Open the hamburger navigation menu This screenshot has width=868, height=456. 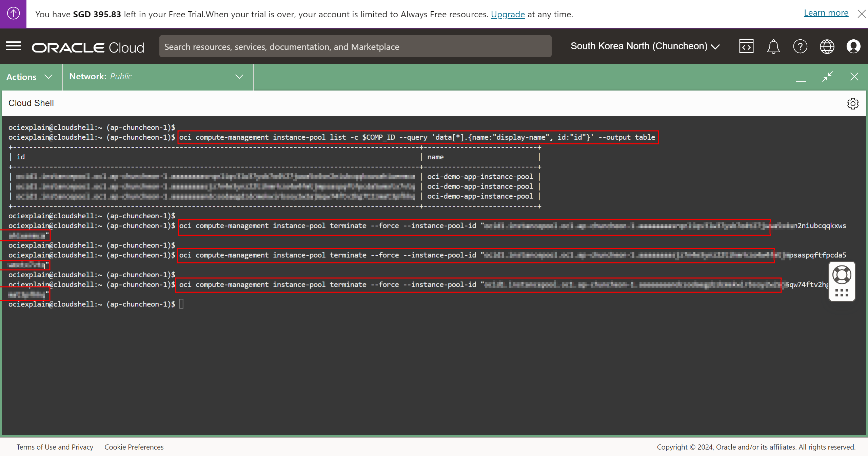coord(14,46)
